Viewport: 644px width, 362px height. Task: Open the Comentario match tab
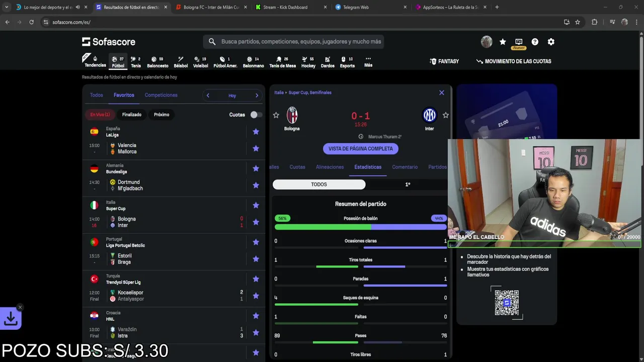(x=405, y=167)
